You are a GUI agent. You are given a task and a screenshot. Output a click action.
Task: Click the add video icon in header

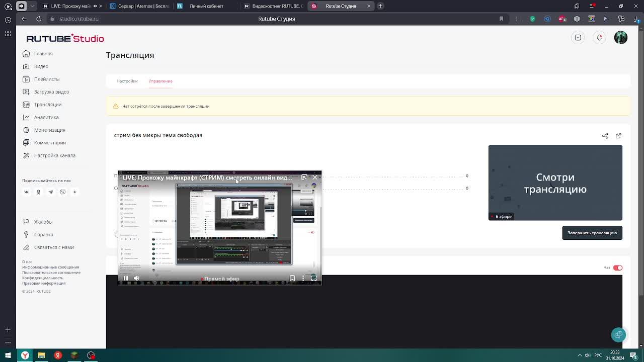(578, 38)
